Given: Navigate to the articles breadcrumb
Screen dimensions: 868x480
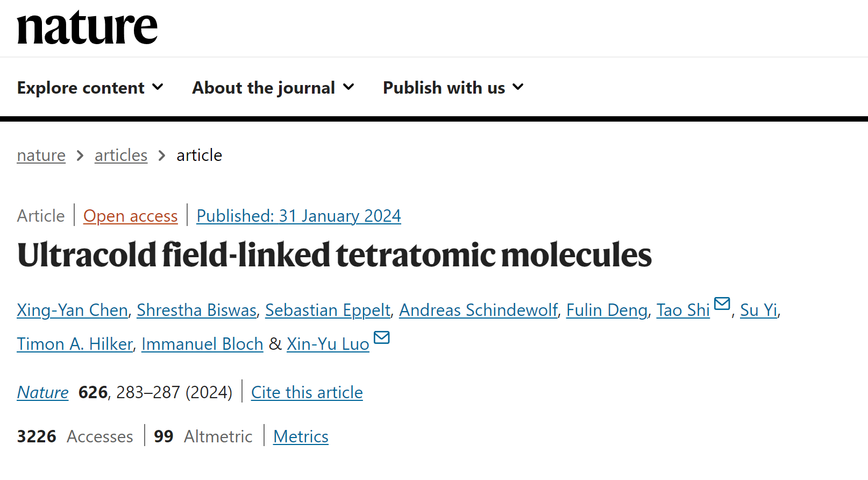Looking at the screenshot, I should coord(121,156).
